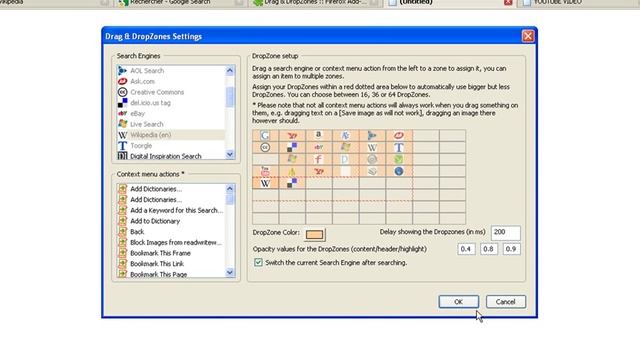Viewport: 640px width, 360px height.
Task: Select the 'Back' context menu action
Action: click(170, 231)
